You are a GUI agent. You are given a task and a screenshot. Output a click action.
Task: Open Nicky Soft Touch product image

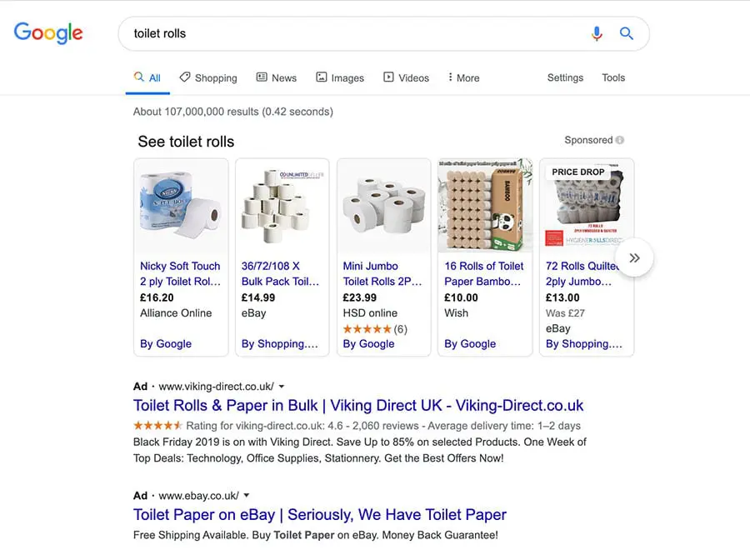[181, 205]
